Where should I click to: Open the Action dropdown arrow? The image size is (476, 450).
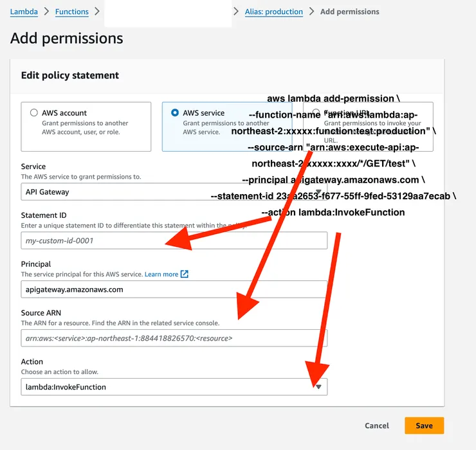pyautogui.click(x=318, y=387)
